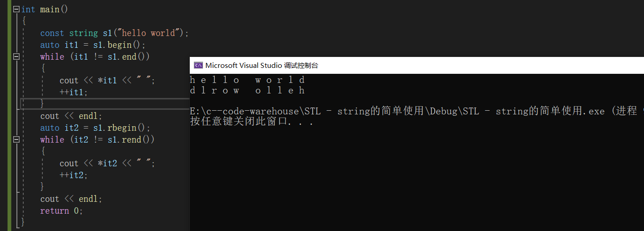
Task: Place cursor on the ++it1; statement
Action: click(x=73, y=92)
